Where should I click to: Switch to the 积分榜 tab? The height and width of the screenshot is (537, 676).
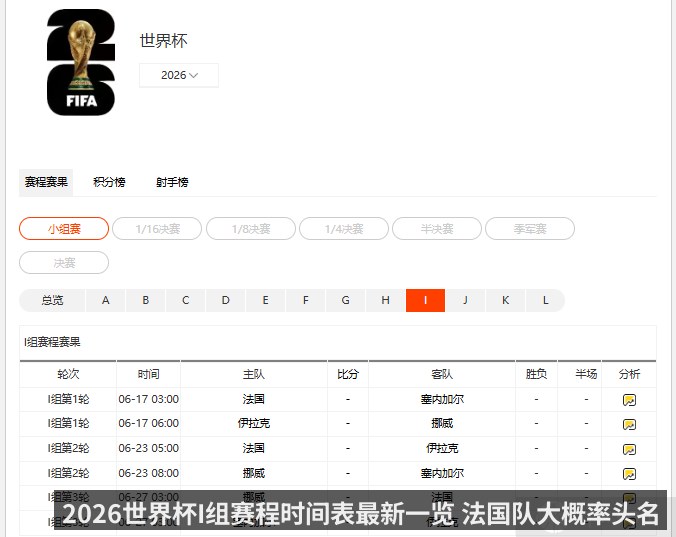click(109, 182)
